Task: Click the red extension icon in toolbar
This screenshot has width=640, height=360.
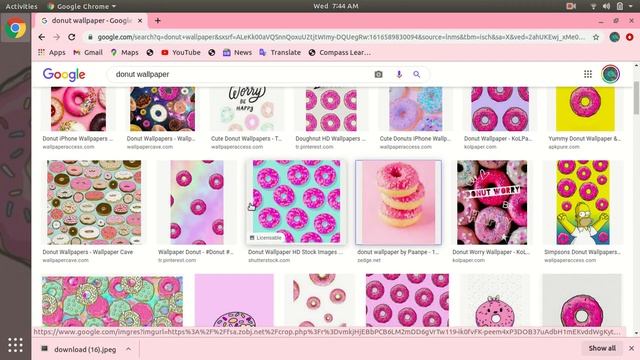Action: (630, 37)
